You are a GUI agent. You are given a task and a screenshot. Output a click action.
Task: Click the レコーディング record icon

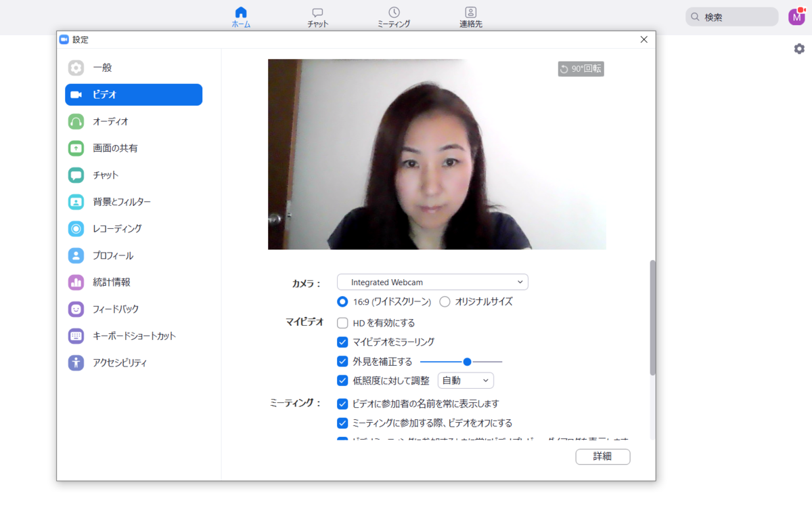76,229
